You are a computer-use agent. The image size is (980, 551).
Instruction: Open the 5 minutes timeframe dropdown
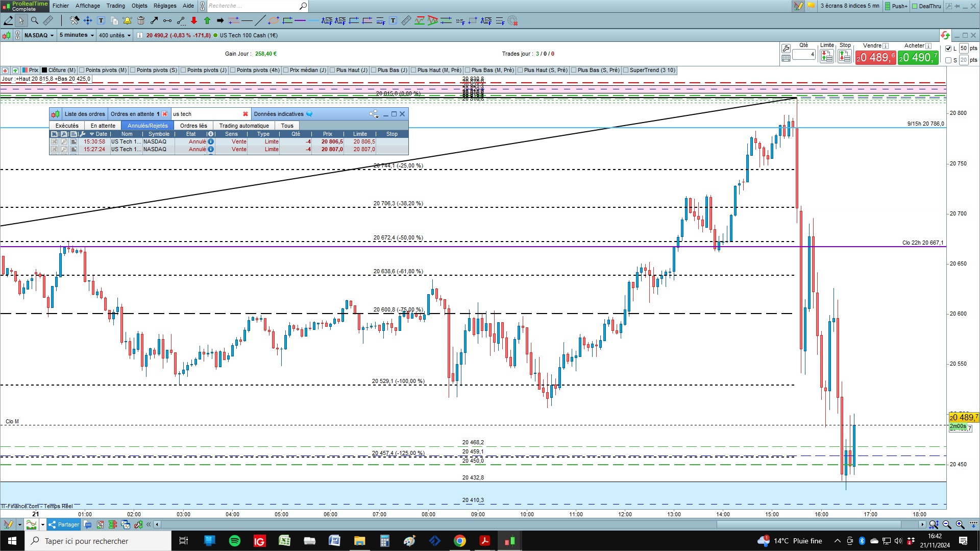[77, 35]
